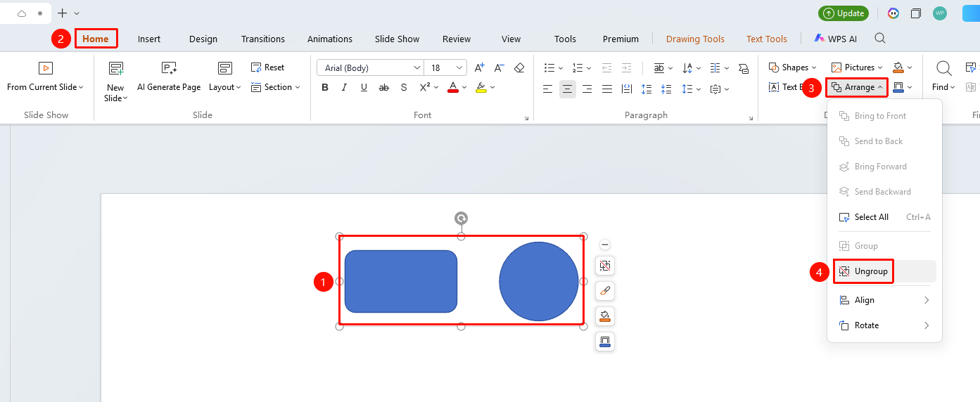Click the WPS AI button

tap(836, 39)
